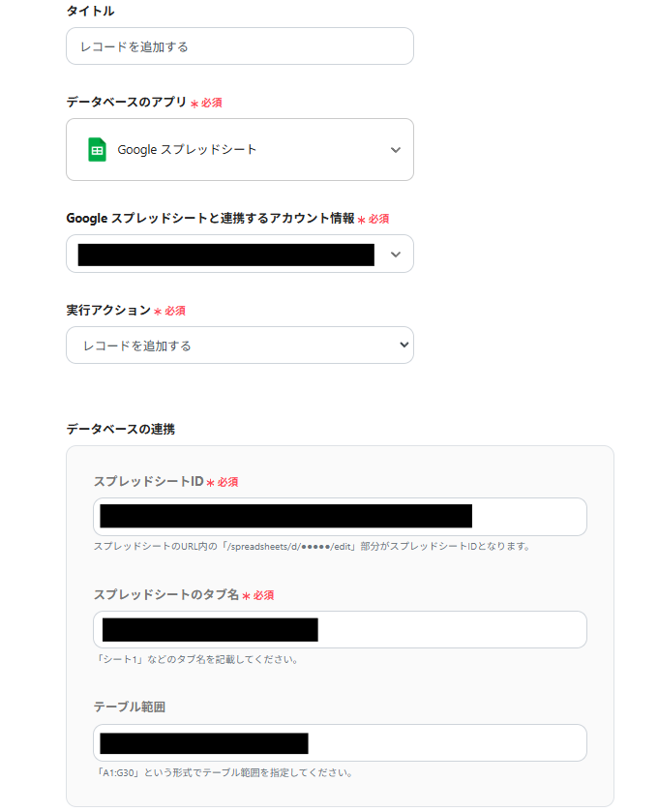The width and height of the screenshot is (658, 812).
Task: Click the chevron on the database app selector
Action: pyautogui.click(x=395, y=150)
